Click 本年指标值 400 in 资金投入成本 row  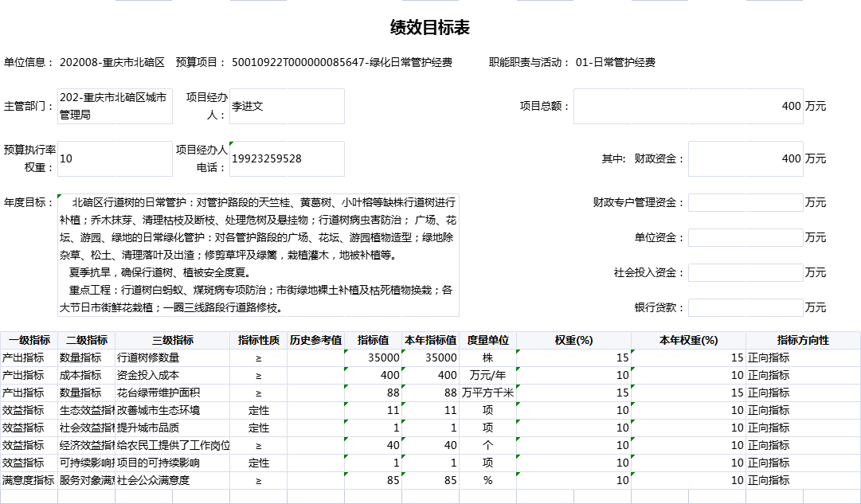tap(430, 376)
